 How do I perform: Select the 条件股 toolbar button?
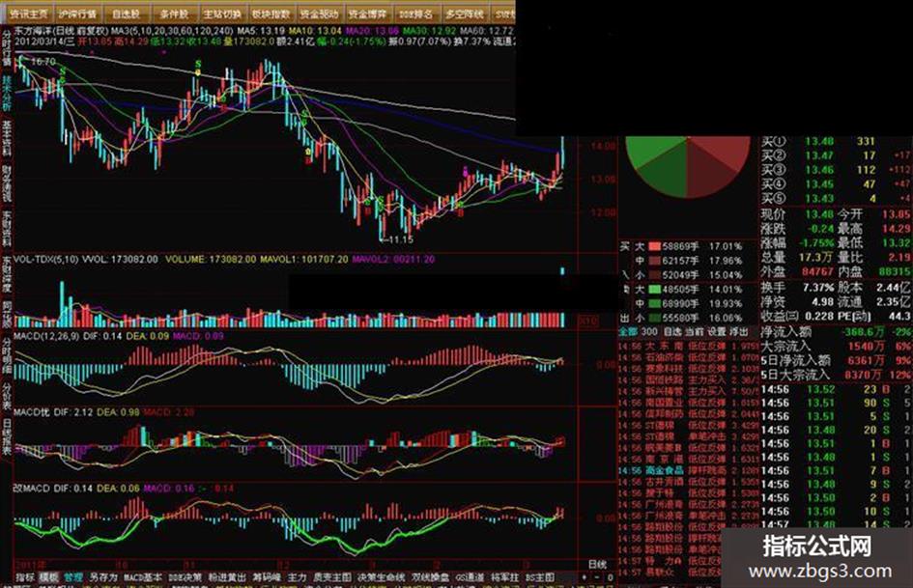pos(174,14)
